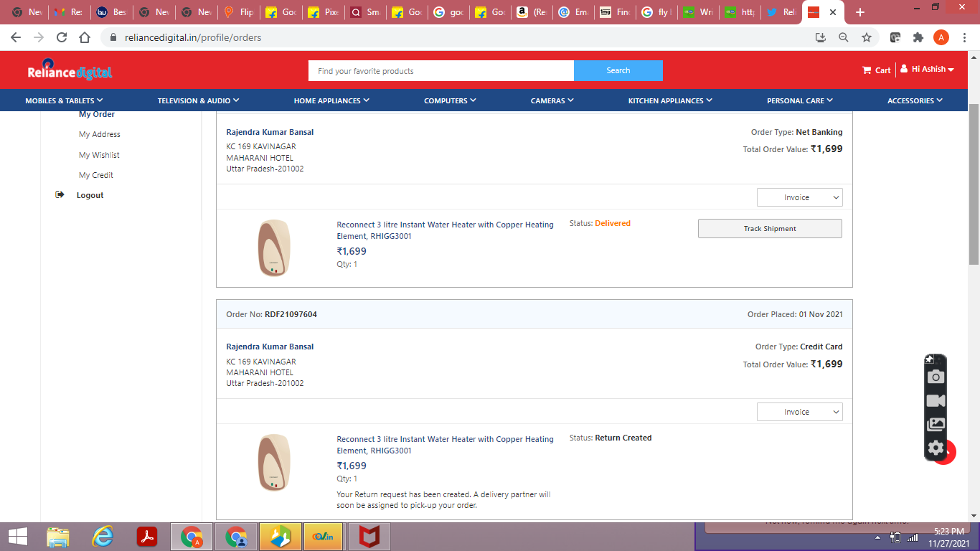Open a new browser tab
Image resolution: width=980 pixels, height=551 pixels.
[860, 12]
